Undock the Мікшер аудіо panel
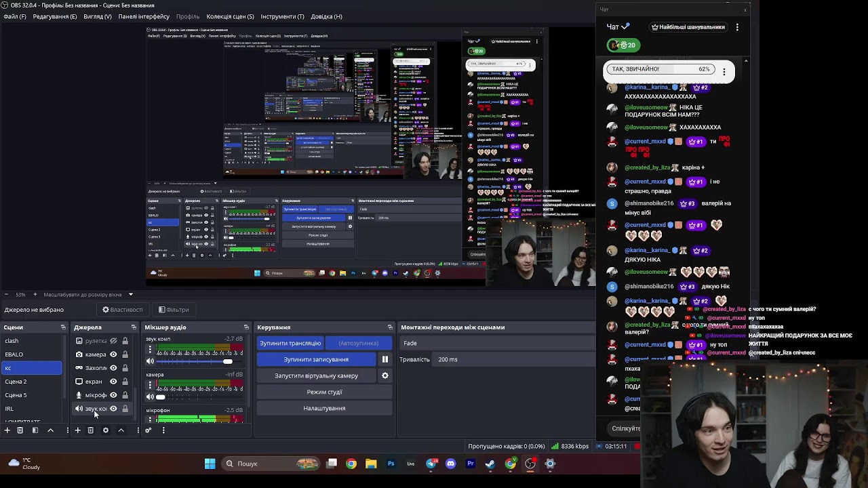The image size is (868, 488). 246,327
